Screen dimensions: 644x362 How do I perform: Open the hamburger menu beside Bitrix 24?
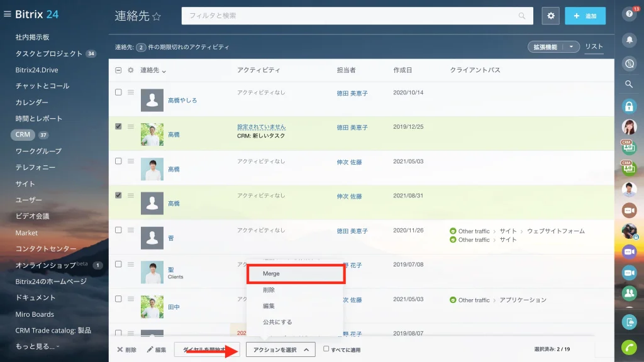click(x=7, y=14)
